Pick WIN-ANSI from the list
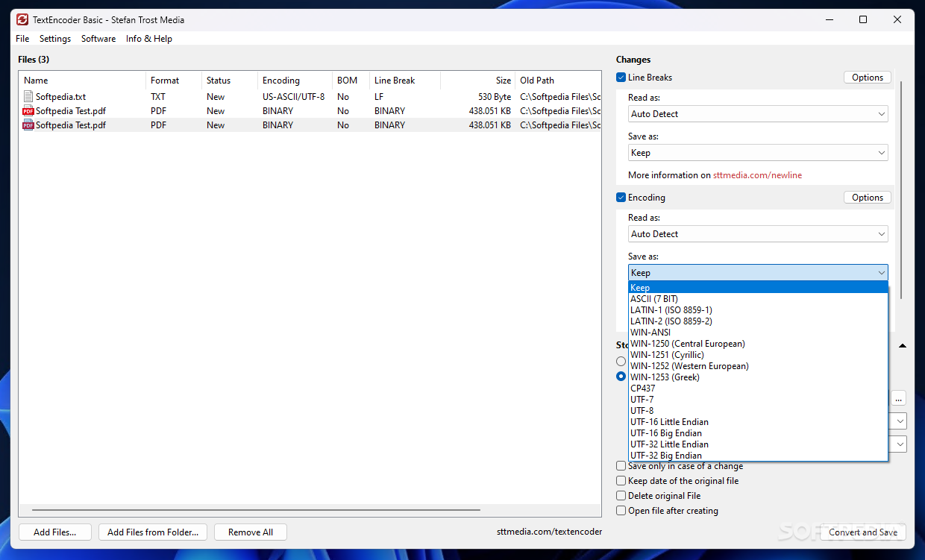Image resolution: width=925 pixels, height=560 pixels. point(758,333)
